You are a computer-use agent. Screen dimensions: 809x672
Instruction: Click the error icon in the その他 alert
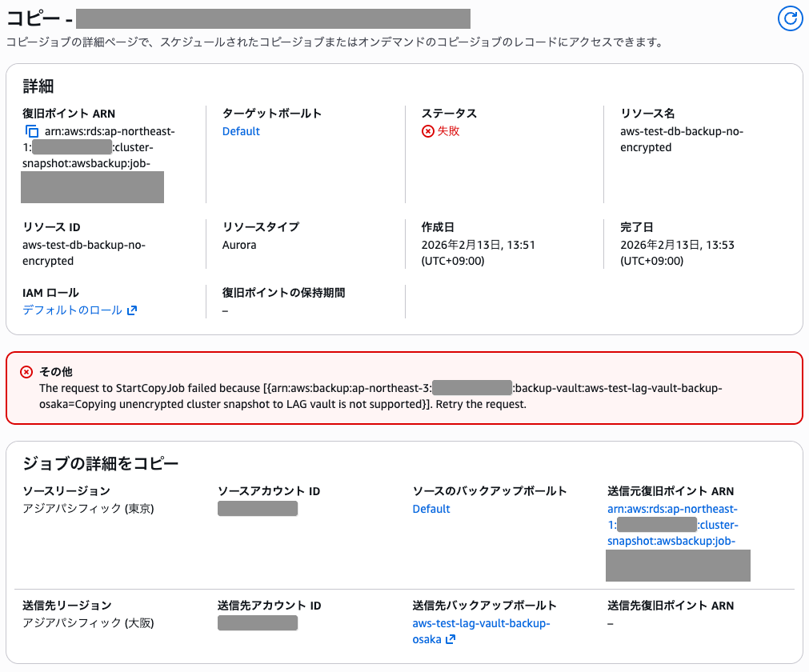(x=28, y=370)
